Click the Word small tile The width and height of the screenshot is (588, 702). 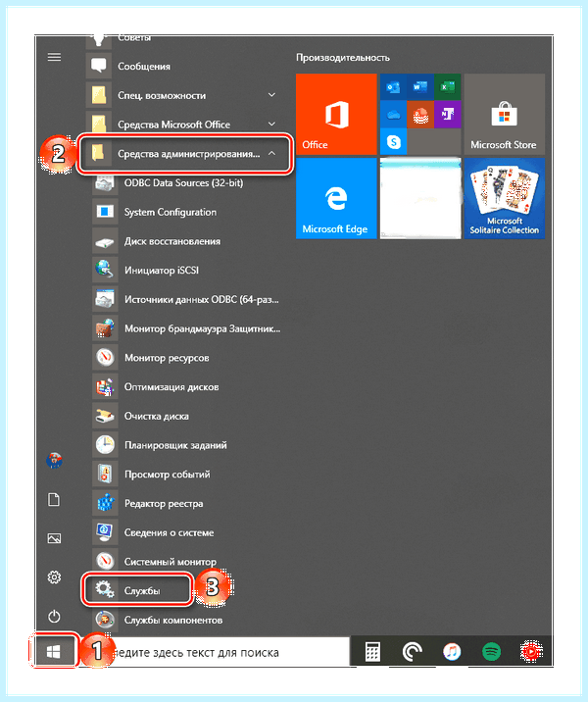(420, 87)
